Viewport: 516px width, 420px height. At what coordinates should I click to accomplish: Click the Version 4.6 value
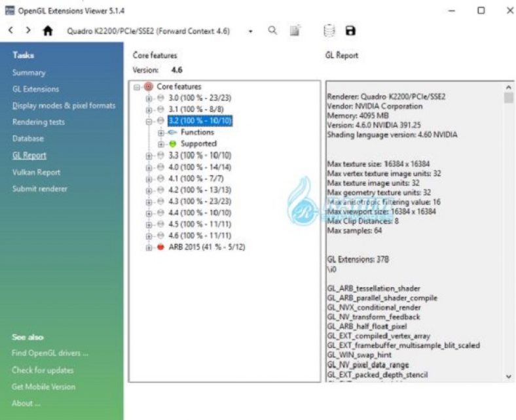tap(177, 70)
